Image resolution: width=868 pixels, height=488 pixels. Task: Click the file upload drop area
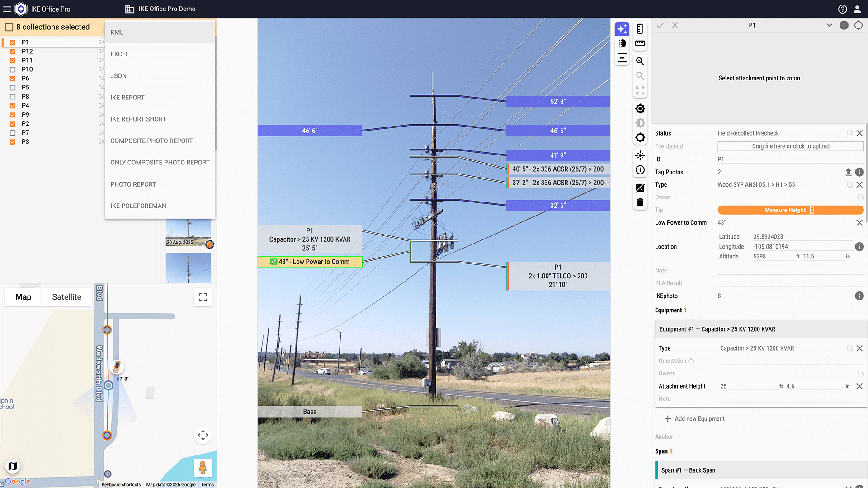(790, 146)
